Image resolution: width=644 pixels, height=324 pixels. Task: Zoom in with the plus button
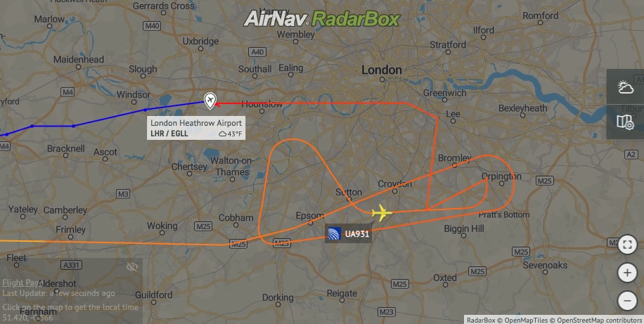627,272
